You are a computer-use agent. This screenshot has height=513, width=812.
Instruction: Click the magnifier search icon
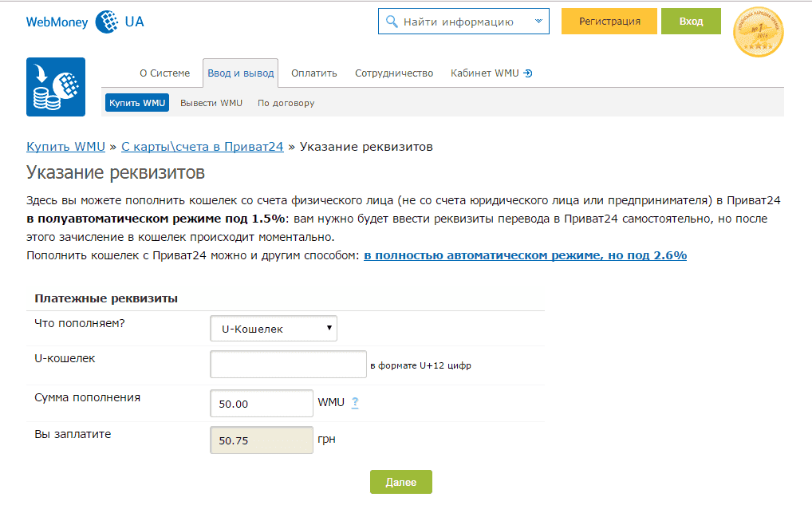click(x=392, y=22)
